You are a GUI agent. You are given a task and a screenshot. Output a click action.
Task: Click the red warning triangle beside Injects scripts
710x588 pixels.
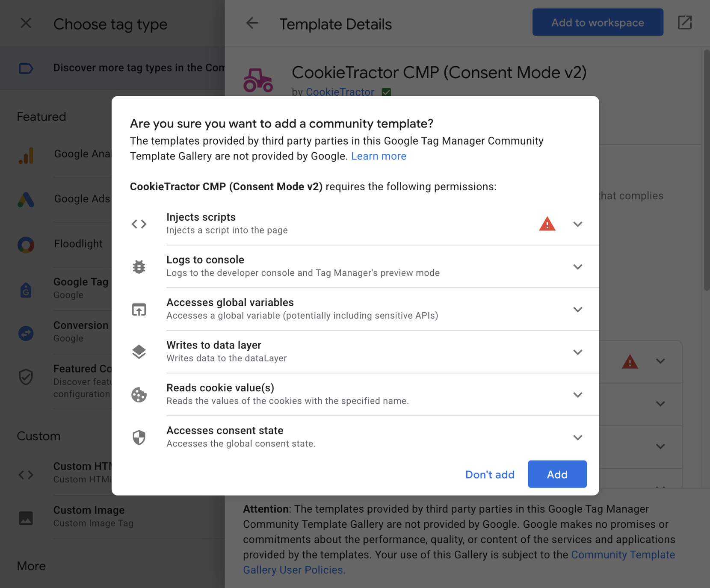pos(547,224)
